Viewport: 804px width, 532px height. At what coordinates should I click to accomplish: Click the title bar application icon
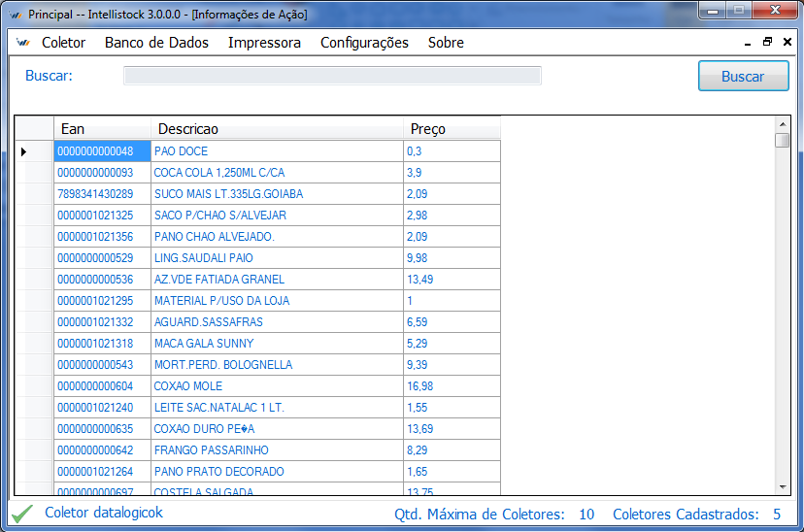pyautogui.click(x=16, y=15)
